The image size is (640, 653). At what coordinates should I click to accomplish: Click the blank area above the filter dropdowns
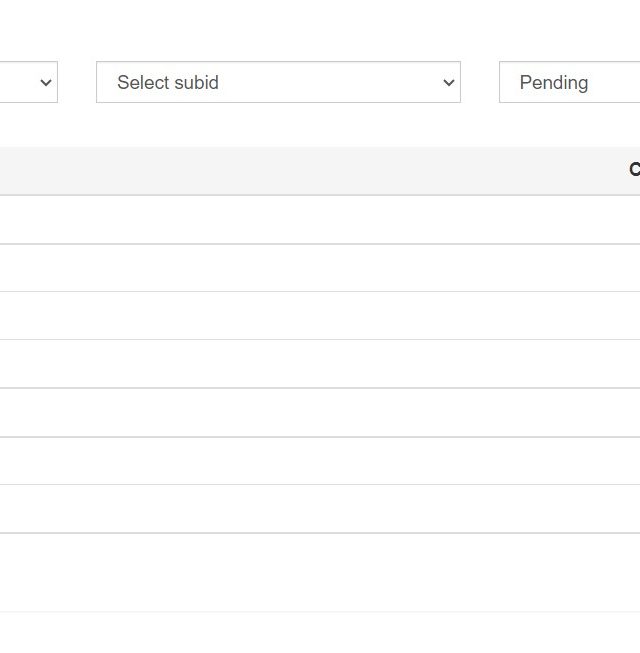320,30
